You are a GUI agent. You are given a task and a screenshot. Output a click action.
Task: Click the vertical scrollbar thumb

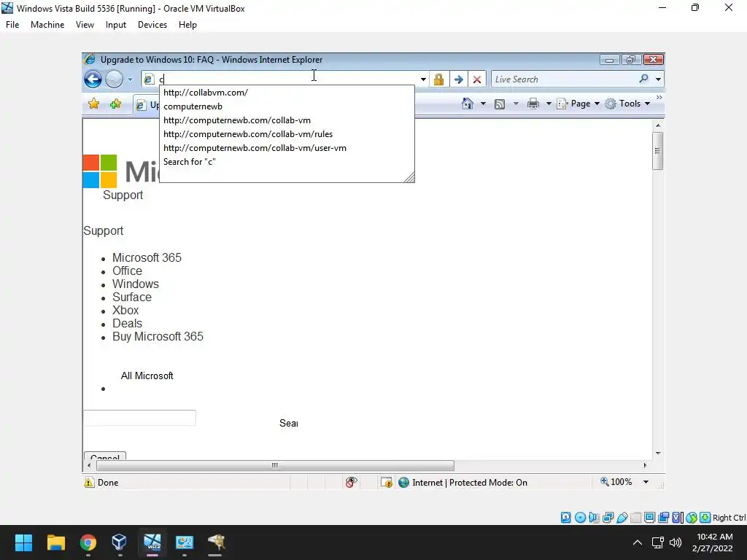[x=657, y=151]
